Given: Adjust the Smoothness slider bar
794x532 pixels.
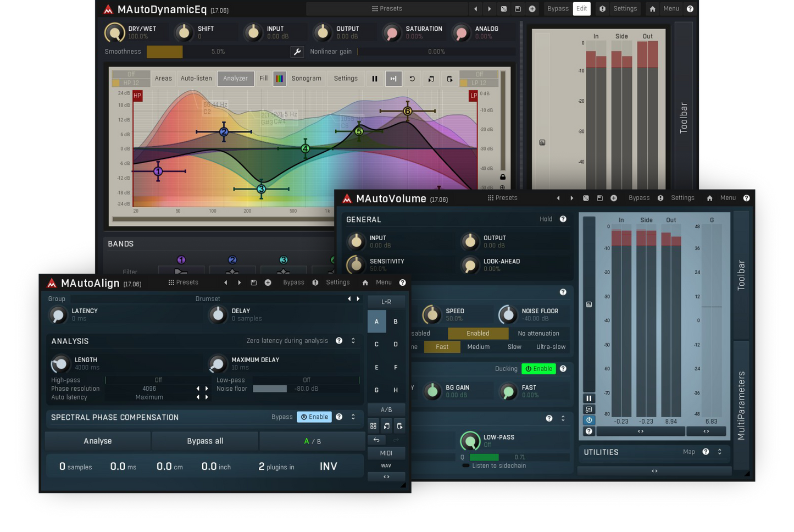Looking at the screenshot, I should (x=218, y=52).
